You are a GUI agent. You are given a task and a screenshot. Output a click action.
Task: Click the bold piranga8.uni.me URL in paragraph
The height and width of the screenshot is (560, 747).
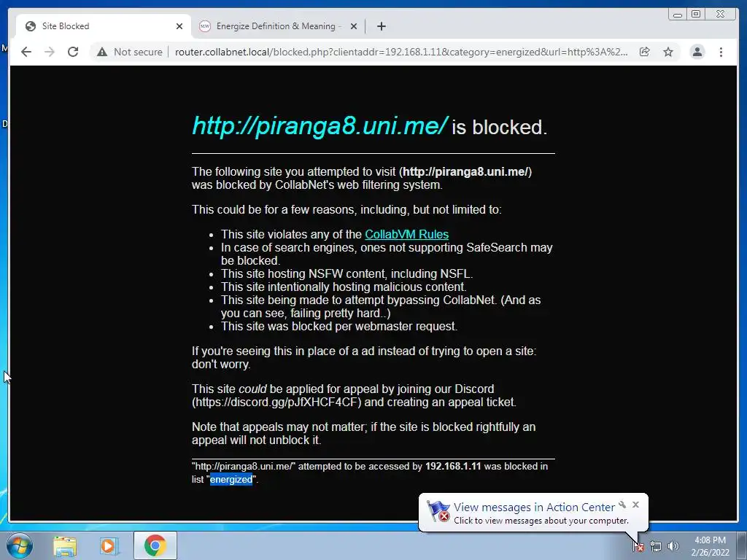click(465, 171)
